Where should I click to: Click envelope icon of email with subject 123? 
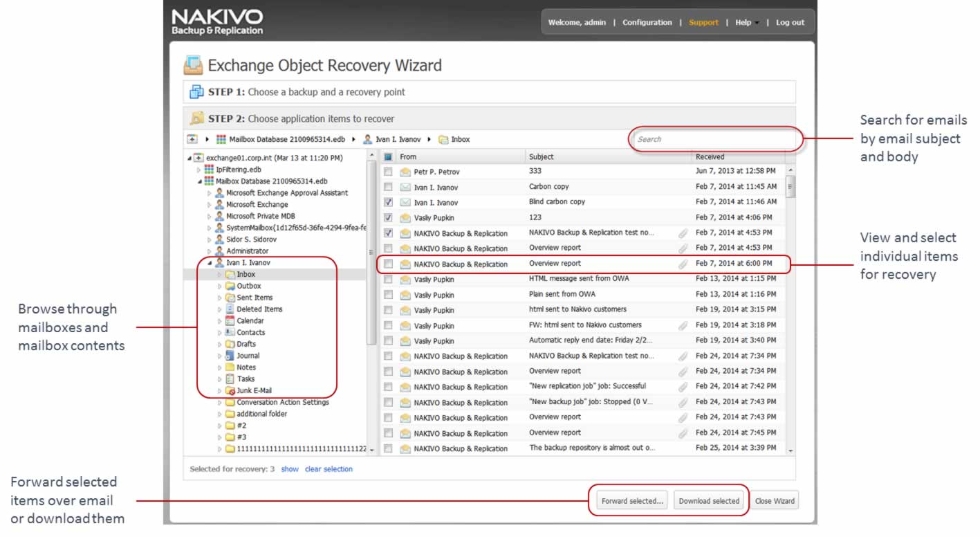pyautogui.click(x=405, y=218)
